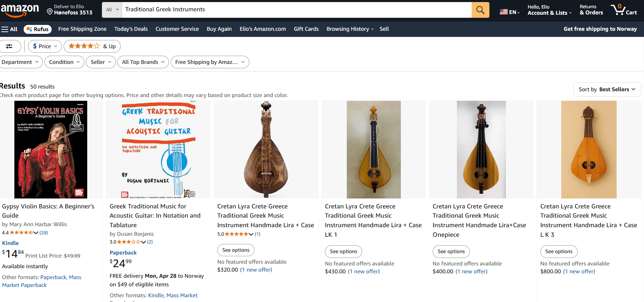Click the search magnifier button

(x=480, y=10)
